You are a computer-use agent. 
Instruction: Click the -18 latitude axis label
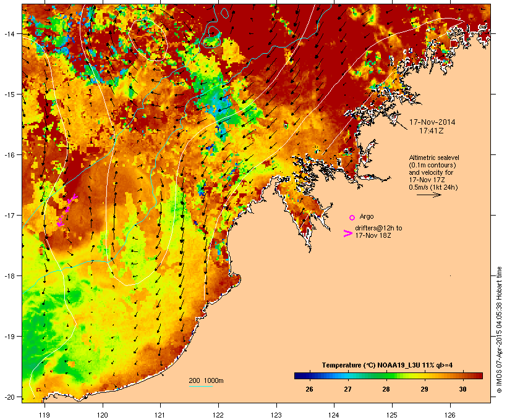coord(9,276)
